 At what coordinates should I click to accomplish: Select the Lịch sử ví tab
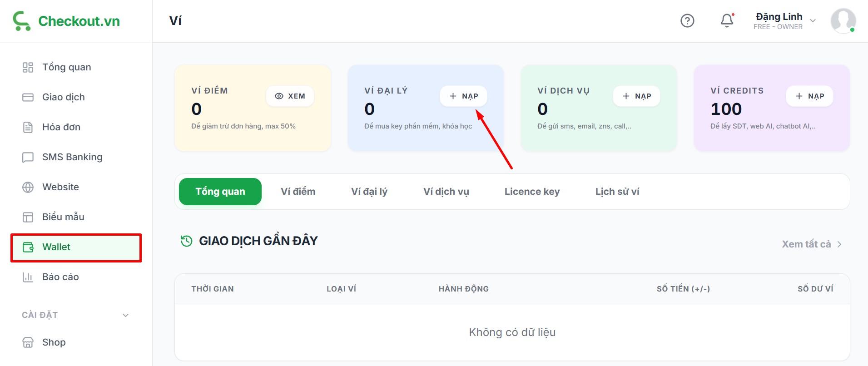click(617, 192)
